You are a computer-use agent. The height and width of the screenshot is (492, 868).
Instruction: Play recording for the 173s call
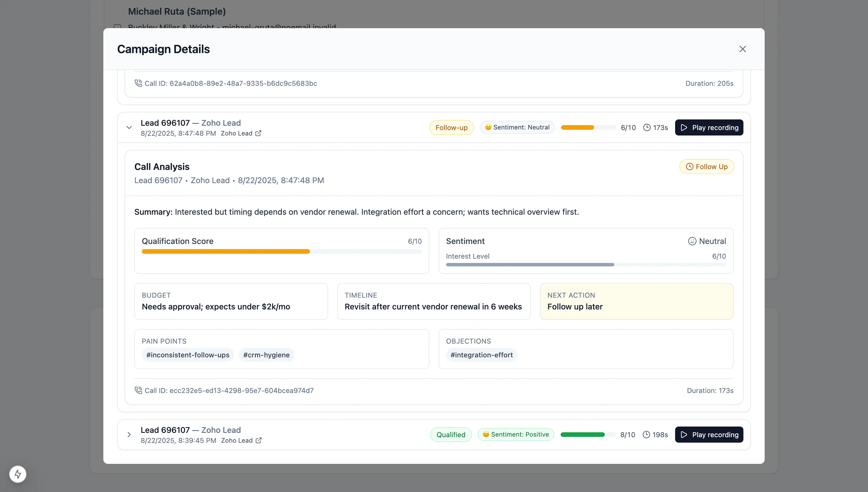pos(709,127)
